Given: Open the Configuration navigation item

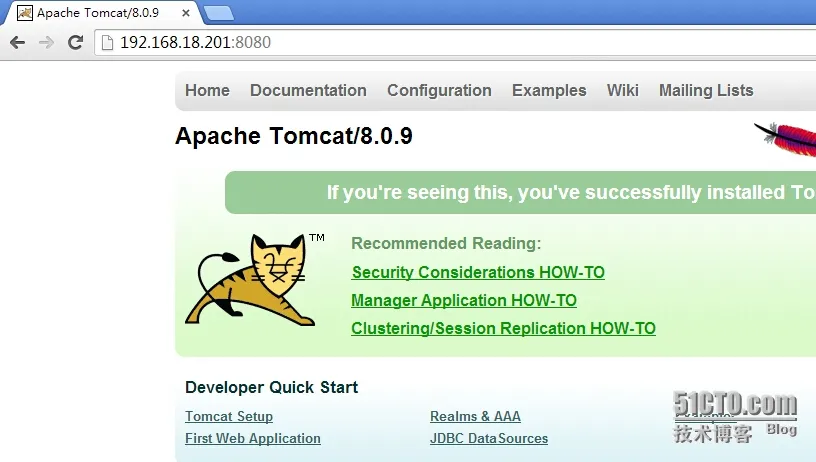Looking at the screenshot, I should 439,91.
